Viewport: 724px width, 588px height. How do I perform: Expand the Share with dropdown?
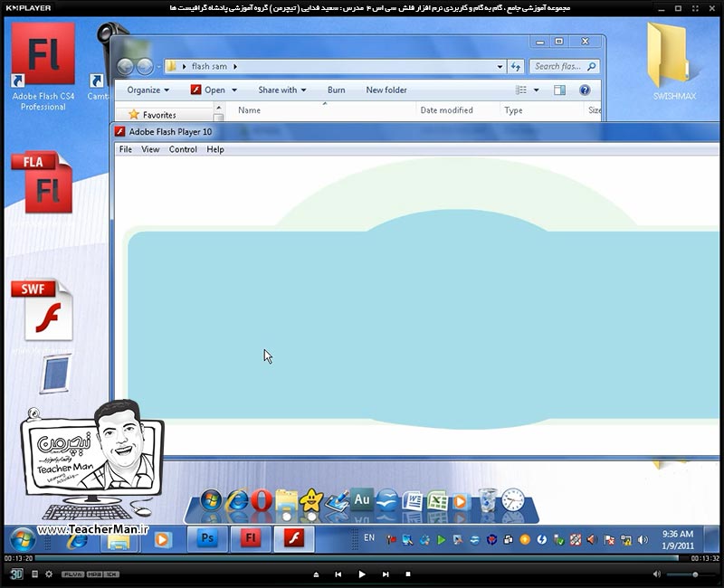click(282, 90)
